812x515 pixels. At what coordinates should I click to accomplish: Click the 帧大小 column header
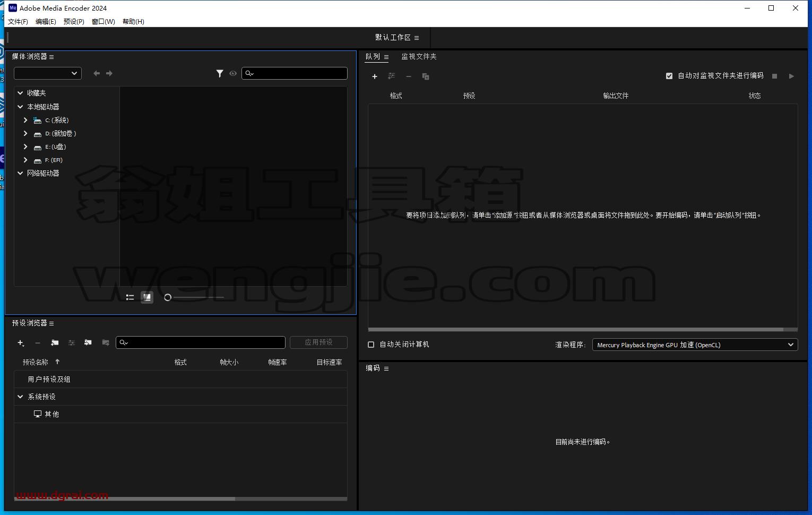(229, 362)
